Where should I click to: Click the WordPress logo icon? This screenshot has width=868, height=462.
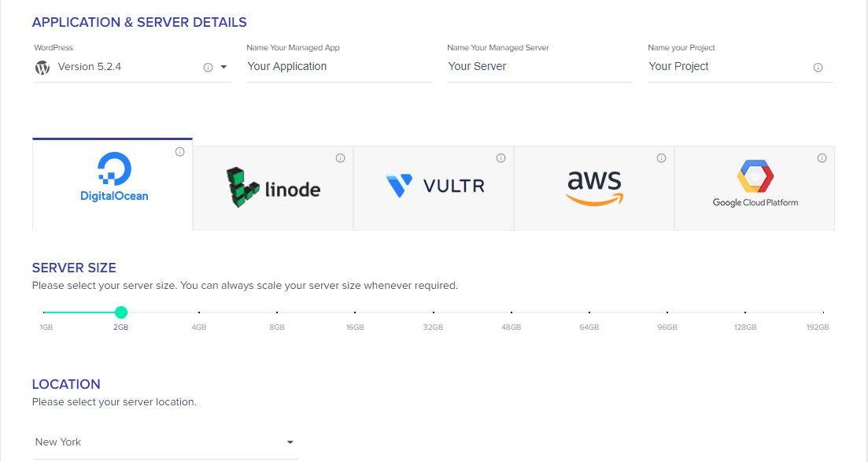(42, 68)
